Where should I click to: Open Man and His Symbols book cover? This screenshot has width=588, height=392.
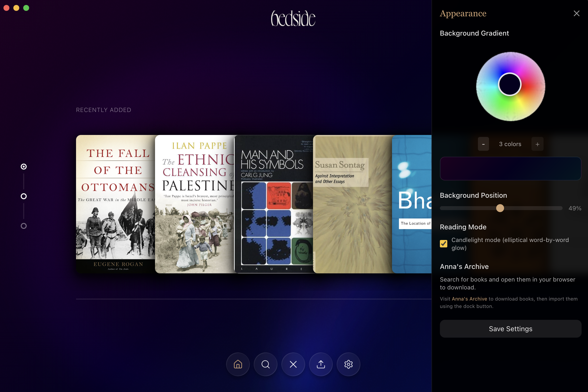[274, 204]
